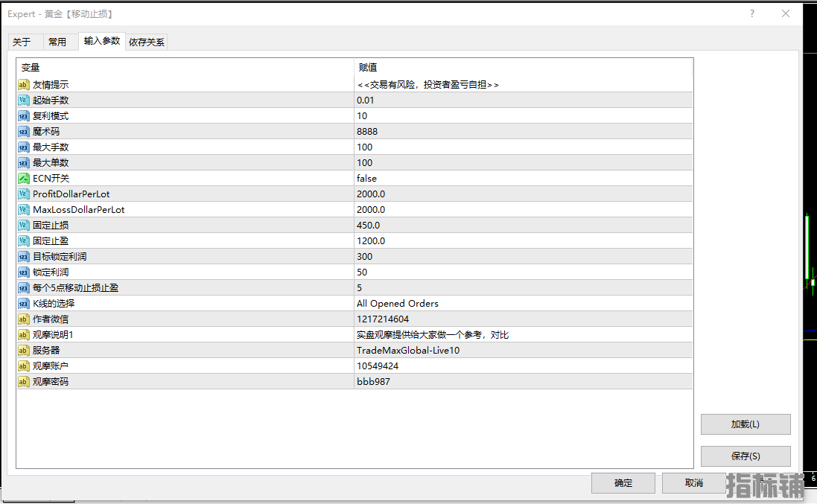Click the integer icon beside 锁定利润
The width and height of the screenshot is (817, 504).
23,272
